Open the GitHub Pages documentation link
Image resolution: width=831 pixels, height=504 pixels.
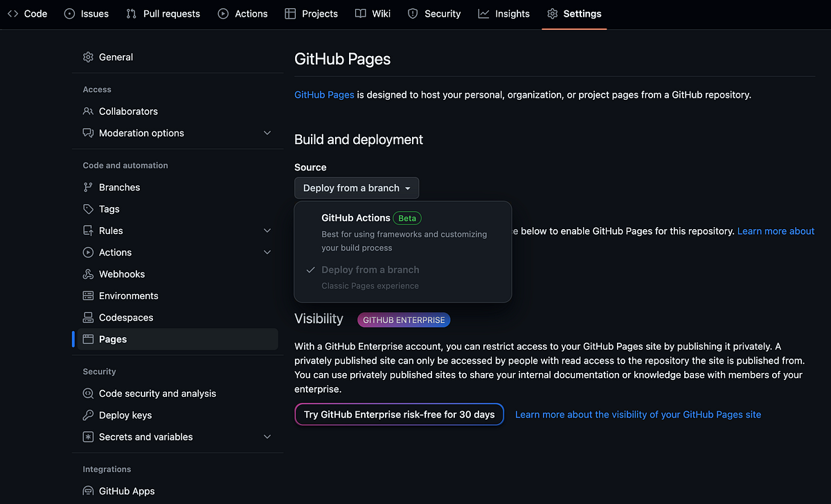pyautogui.click(x=323, y=95)
